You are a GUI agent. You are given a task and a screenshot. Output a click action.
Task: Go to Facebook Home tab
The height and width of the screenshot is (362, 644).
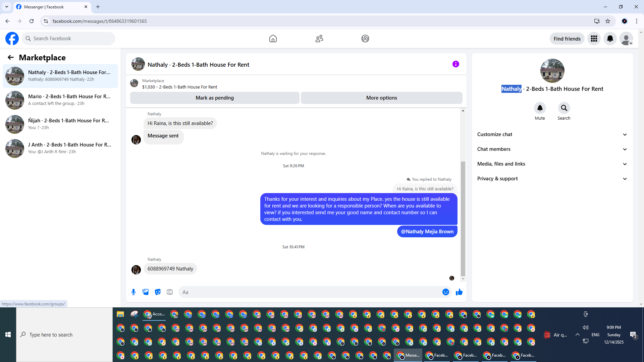pyautogui.click(x=273, y=39)
